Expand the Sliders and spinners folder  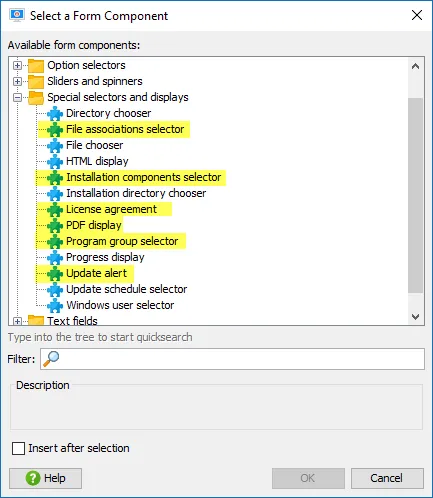17,81
